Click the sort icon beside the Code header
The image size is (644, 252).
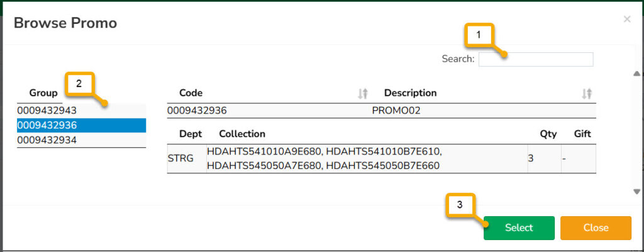click(362, 93)
